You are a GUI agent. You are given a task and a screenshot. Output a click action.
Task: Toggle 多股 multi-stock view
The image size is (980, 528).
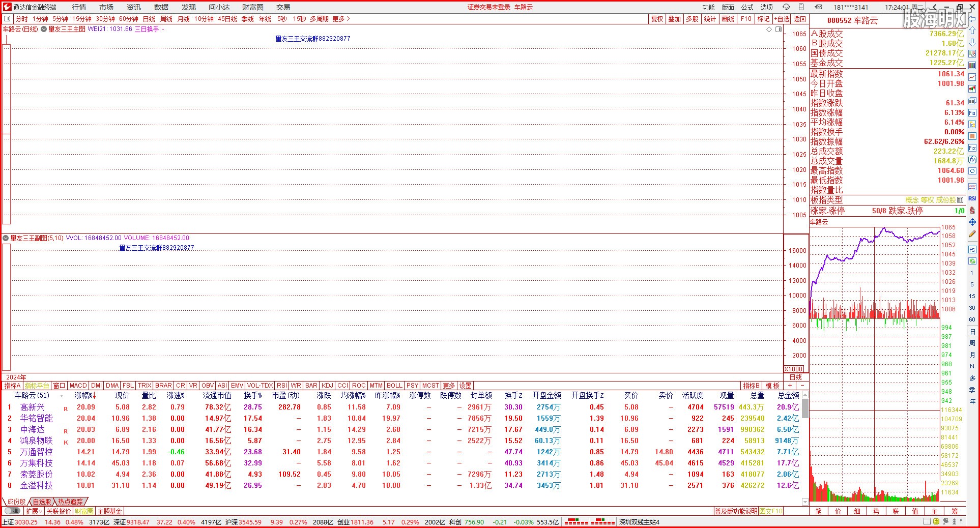click(x=692, y=19)
